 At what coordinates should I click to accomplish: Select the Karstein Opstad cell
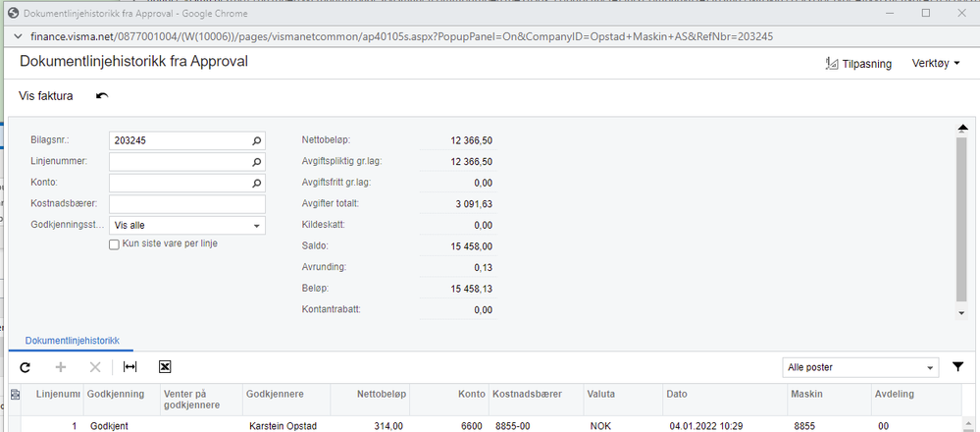286,426
